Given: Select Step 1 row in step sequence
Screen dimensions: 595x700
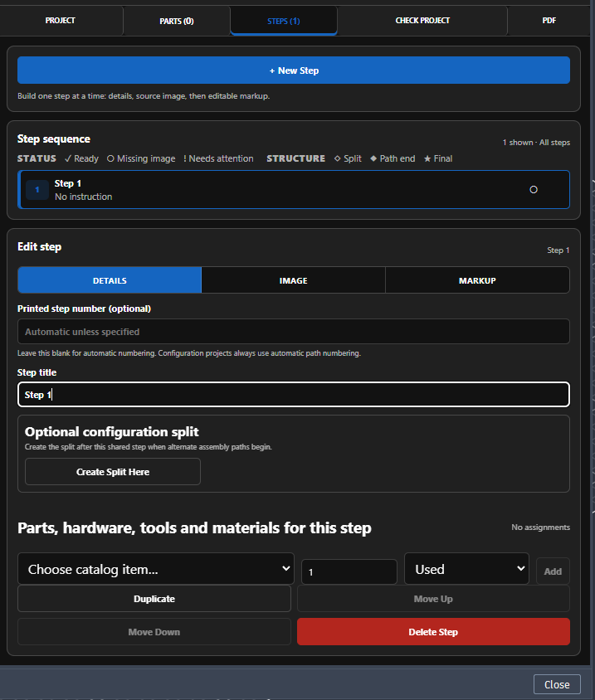Looking at the screenshot, I should pyautogui.click(x=294, y=190).
